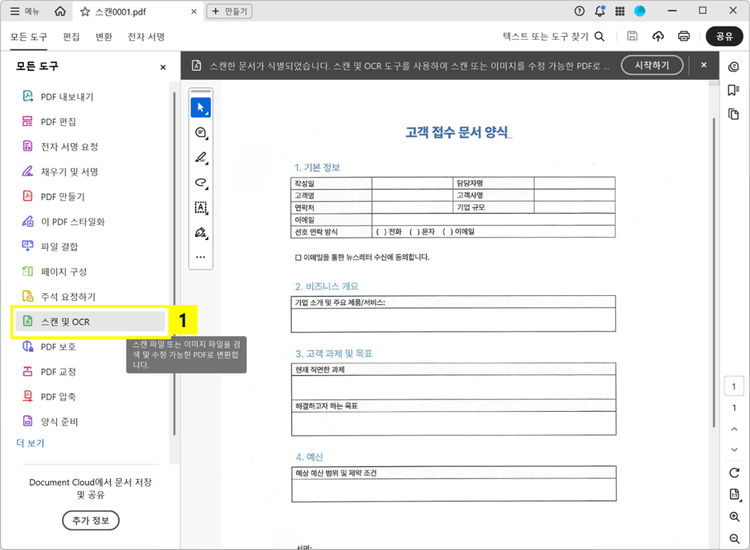Viewport: 750px width, 550px height.
Task: Switch to the 편집 tab
Action: (71, 37)
